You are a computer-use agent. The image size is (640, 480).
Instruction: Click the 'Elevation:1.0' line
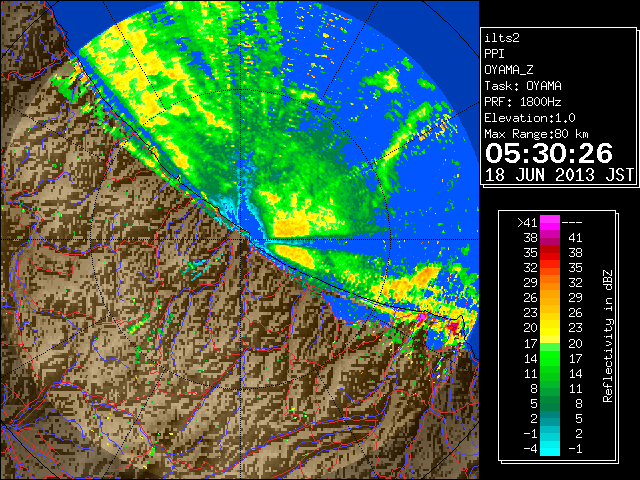point(530,118)
